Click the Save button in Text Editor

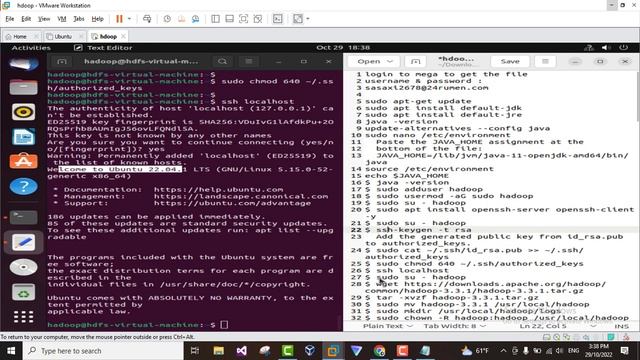[510, 61]
